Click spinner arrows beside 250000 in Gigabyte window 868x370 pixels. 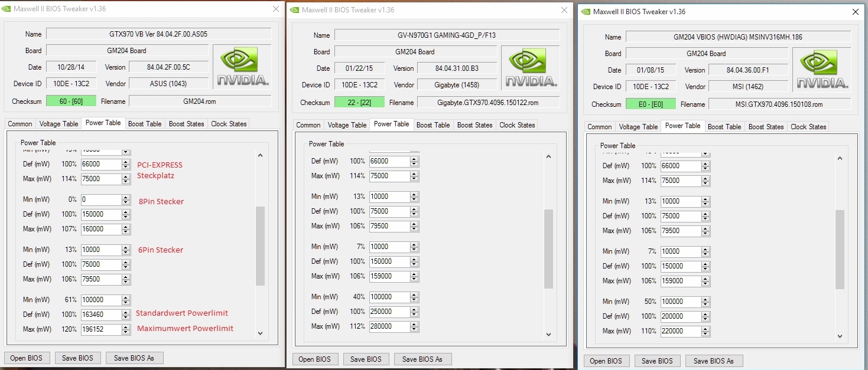click(414, 312)
